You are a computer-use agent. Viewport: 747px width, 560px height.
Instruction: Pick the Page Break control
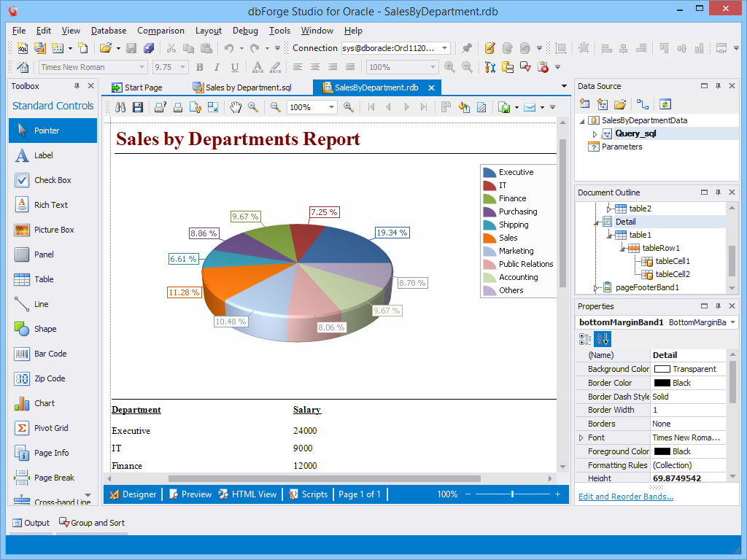[53, 477]
